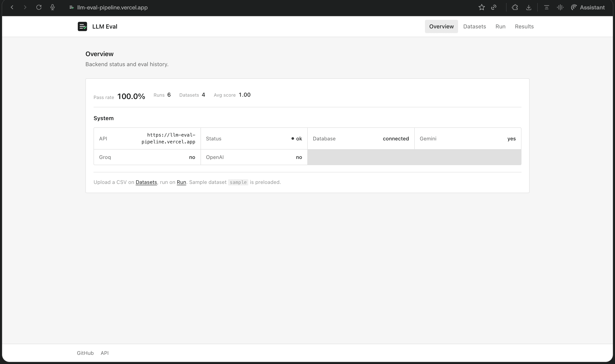Click the Overview page heading
615x364 pixels.
pos(99,54)
